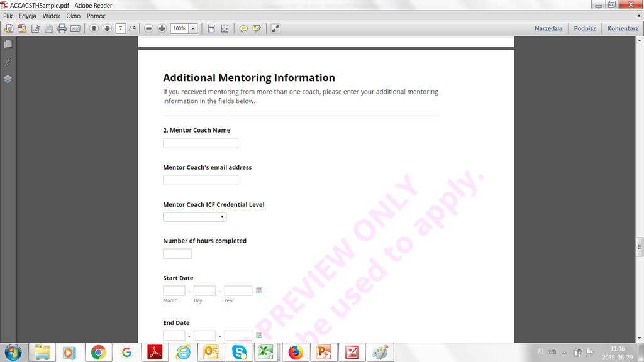This screenshot has width=644, height=362.
Task: Open Excel from the taskbar
Action: (x=266, y=353)
